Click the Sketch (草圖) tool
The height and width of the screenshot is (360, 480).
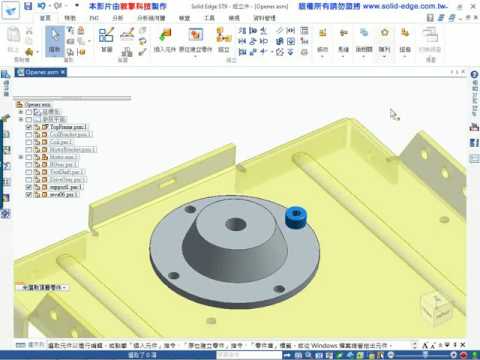[x=106, y=40]
